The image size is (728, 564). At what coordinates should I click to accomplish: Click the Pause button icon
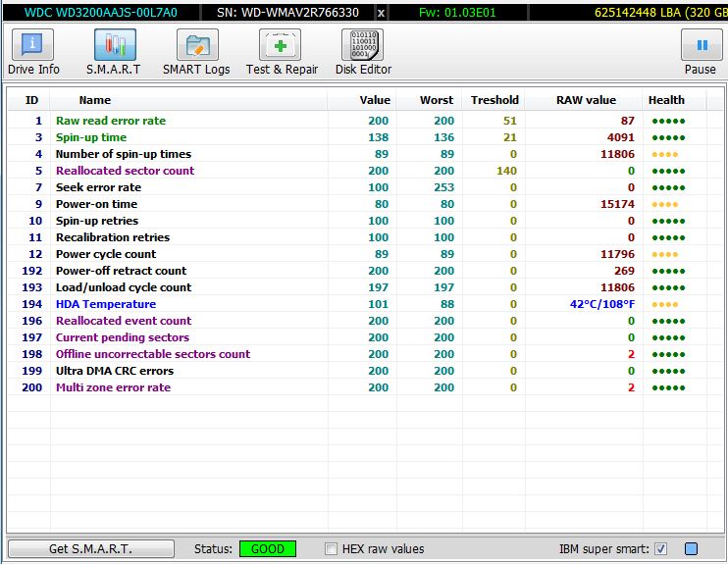coord(702,45)
